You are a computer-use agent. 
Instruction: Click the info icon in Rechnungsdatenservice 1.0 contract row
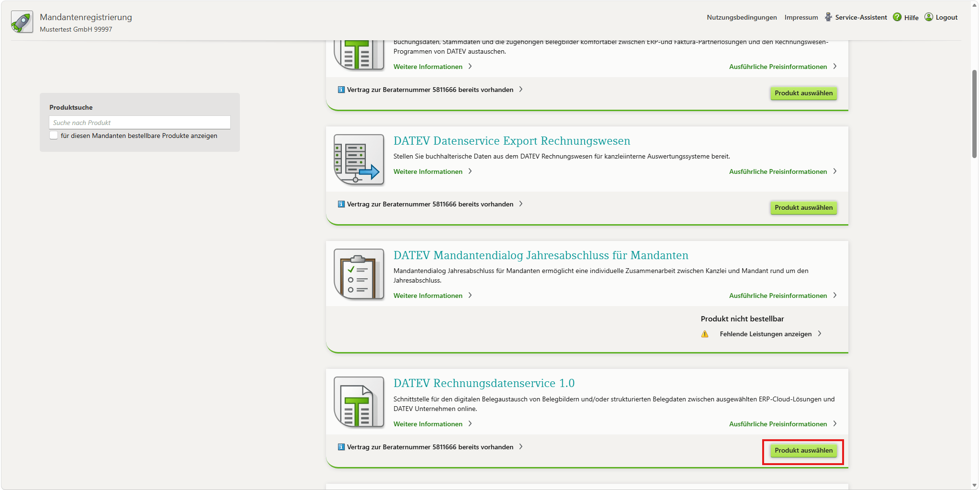pos(341,447)
